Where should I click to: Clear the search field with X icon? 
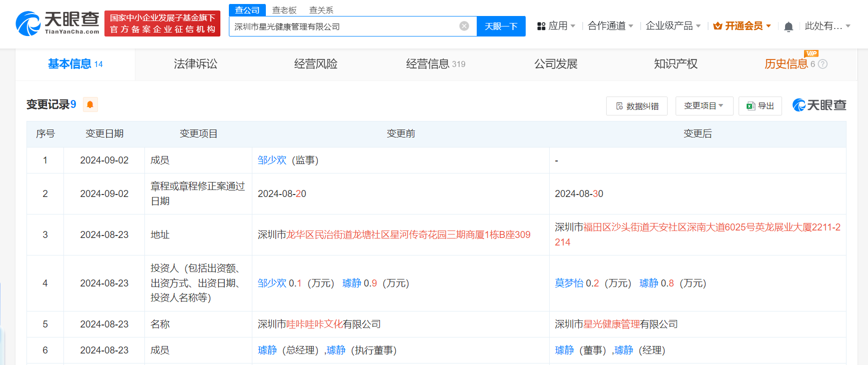(464, 26)
